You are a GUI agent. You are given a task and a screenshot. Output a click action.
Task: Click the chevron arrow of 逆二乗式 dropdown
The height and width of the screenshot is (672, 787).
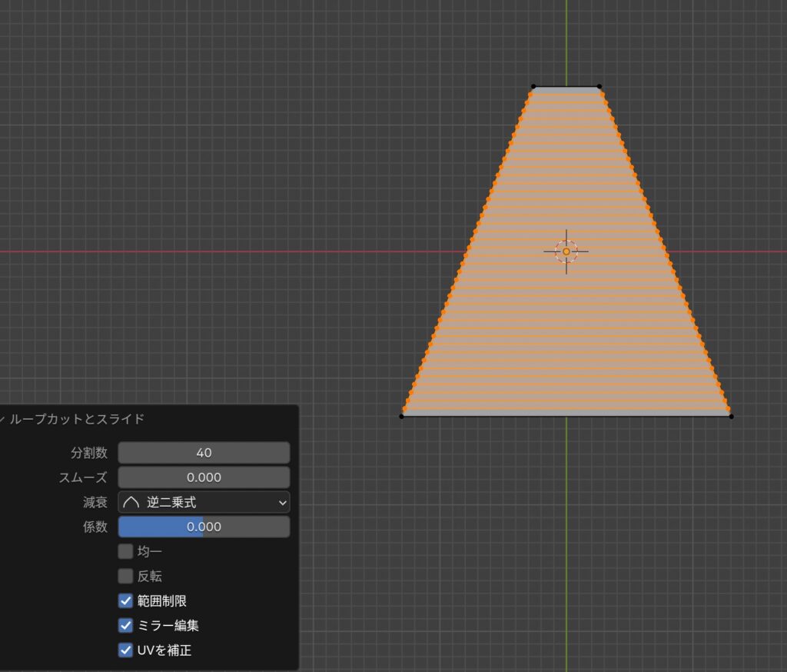coord(282,503)
